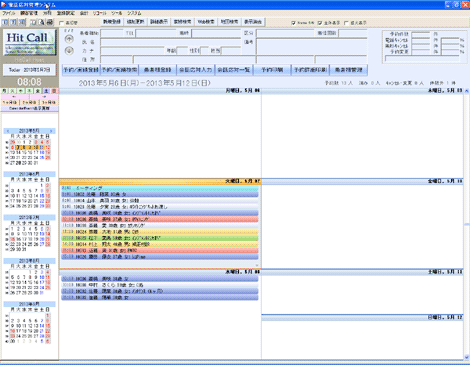Image resolution: width=470 pixels, height=365 pixels.
Task: Click the print preview magnifier icon
Action: coord(41,22)
